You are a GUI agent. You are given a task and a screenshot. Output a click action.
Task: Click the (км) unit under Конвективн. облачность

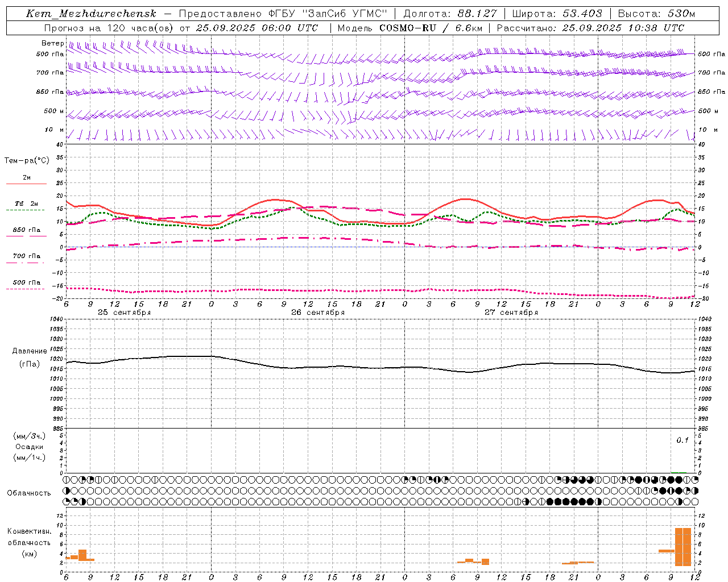point(30,554)
